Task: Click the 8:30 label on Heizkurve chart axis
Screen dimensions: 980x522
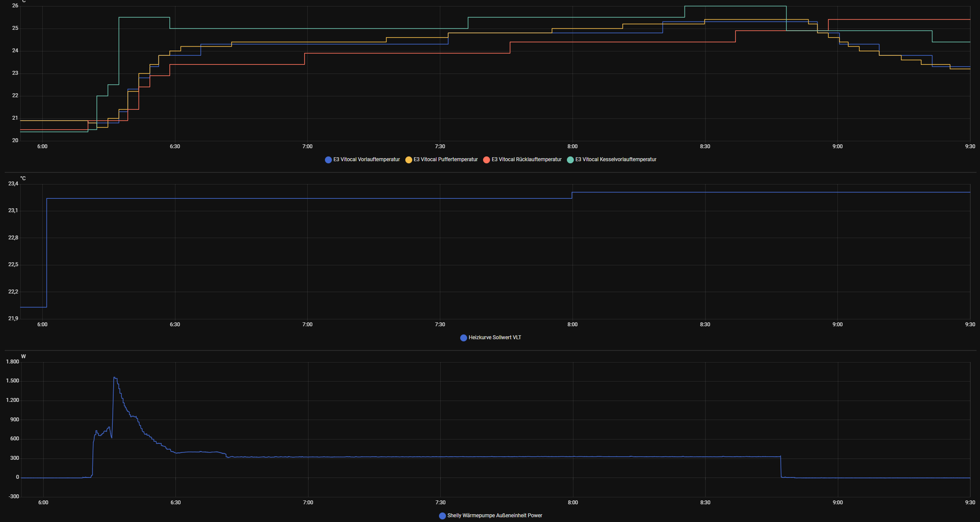Action: click(x=705, y=325)
